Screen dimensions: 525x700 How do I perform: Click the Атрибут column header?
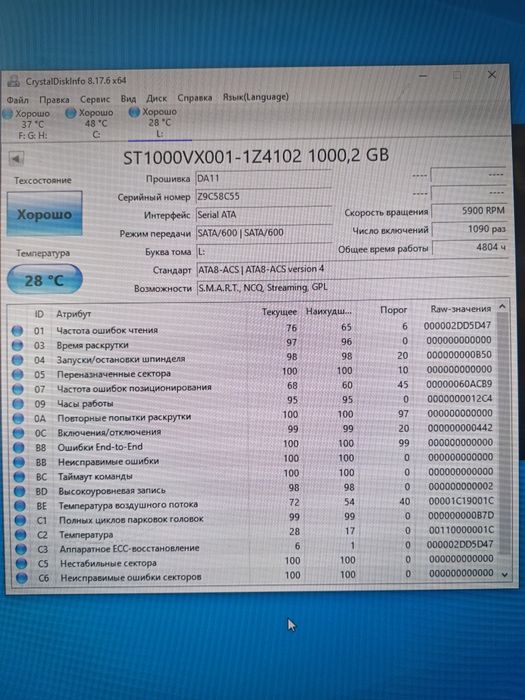(74, 314)
